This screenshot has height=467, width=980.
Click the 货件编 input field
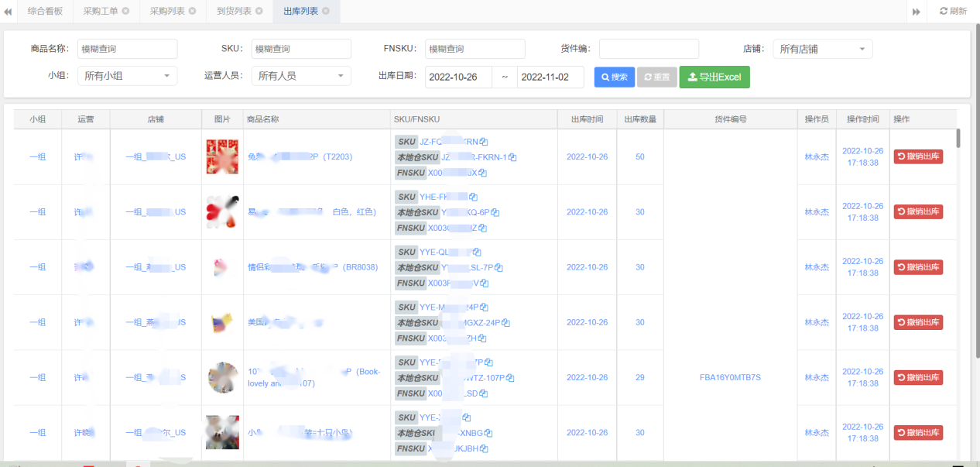649,48
